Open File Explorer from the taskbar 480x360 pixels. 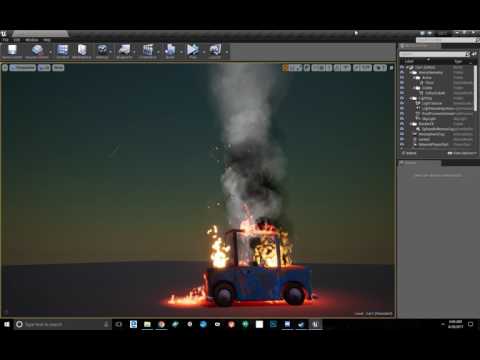(x=147, y=324)
